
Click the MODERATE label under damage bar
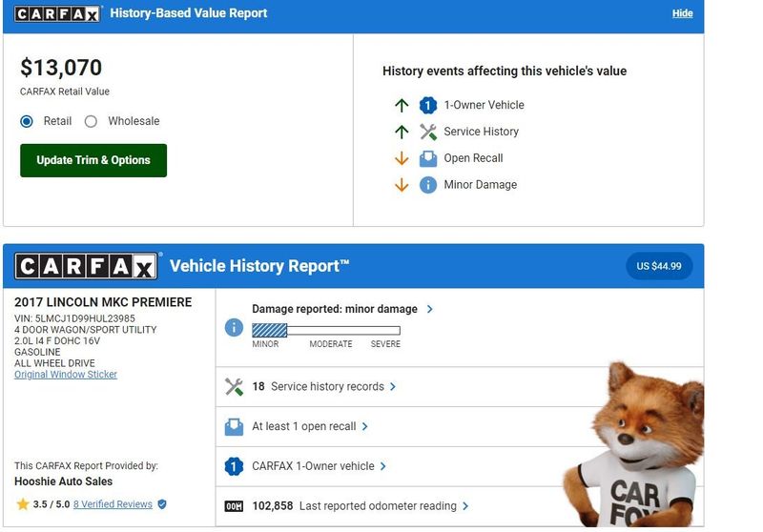[x=331, y=344]
